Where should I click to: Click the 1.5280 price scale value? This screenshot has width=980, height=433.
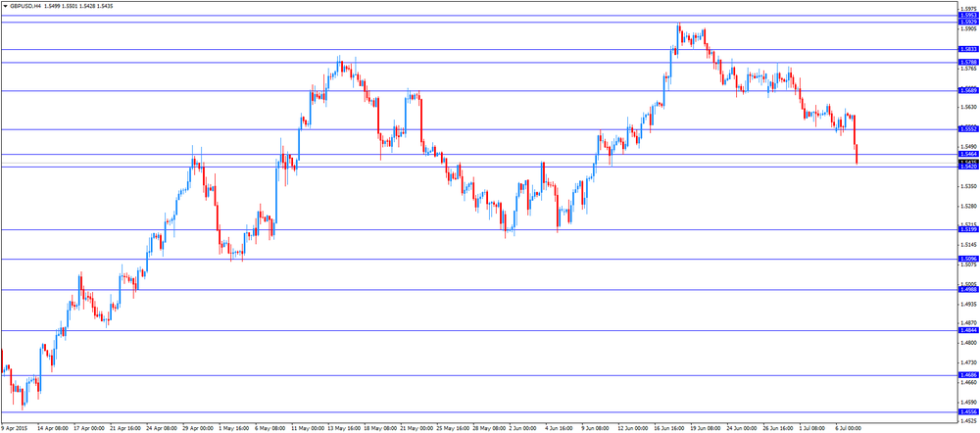tap(969, 206)
